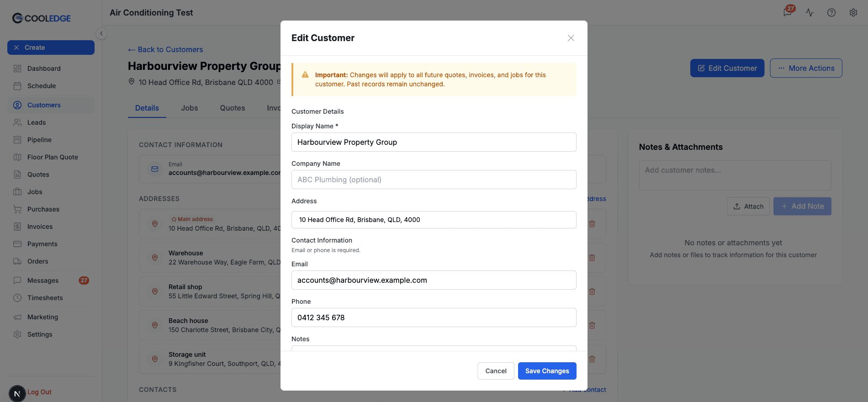The width and height of the screenshot is (868, 402).
Task: Open the Orders truck icon
Action: tap(17, 261)
